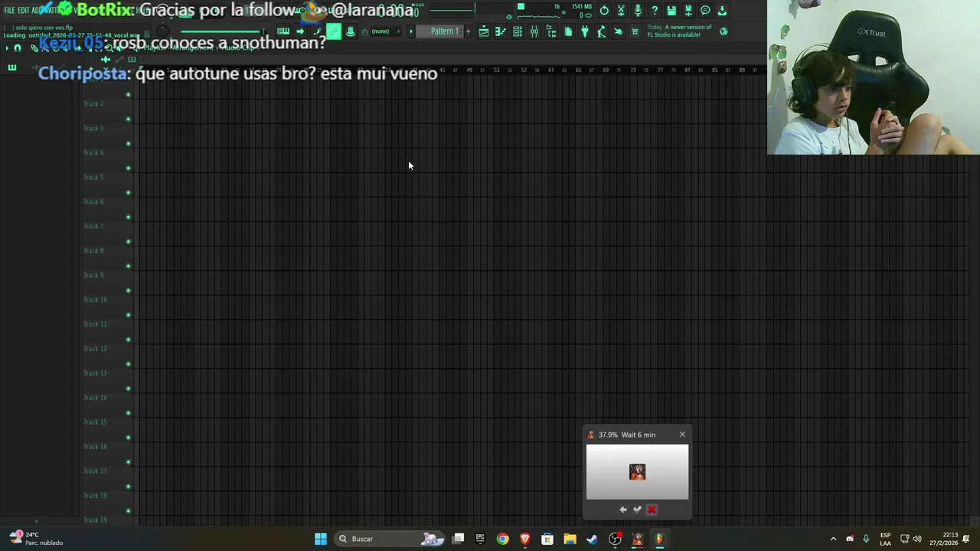This screenshot has height=551, width=980.
Task: Open Steam from the taskbar
Action: coord(592,539)
